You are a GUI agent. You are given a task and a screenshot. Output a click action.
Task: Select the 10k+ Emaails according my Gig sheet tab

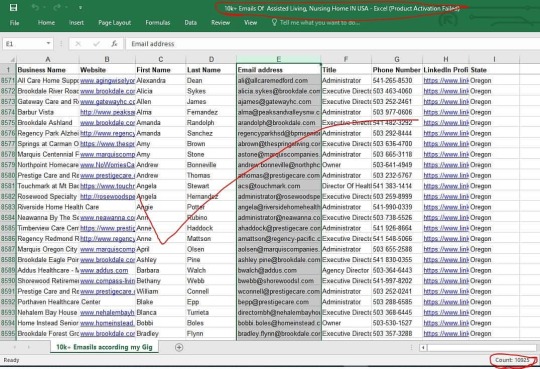104,347
